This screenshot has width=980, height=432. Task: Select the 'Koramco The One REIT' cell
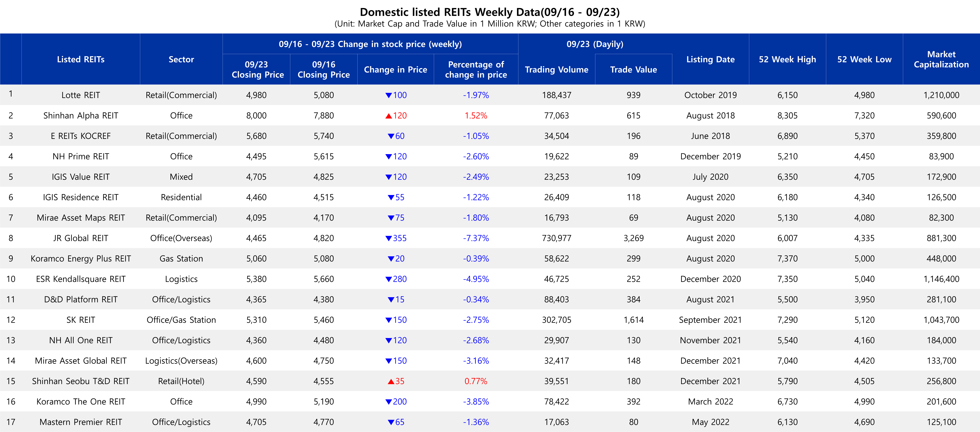point(81,402)
